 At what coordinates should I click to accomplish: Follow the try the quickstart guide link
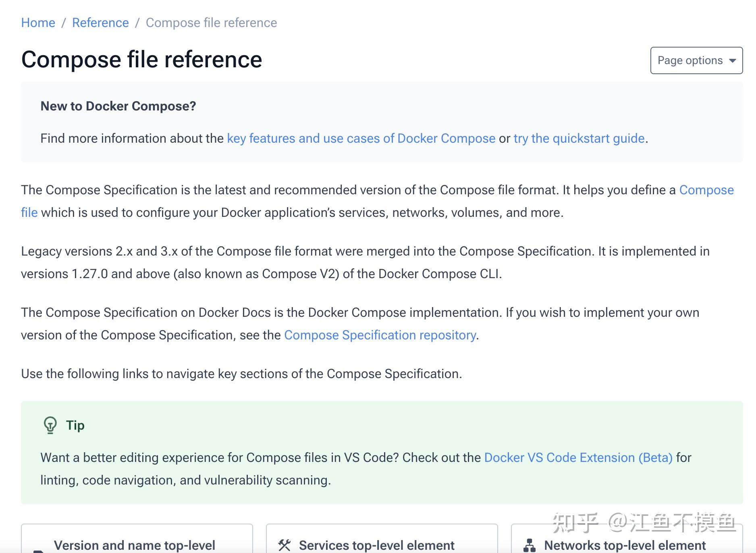click(x=579, y=138)
